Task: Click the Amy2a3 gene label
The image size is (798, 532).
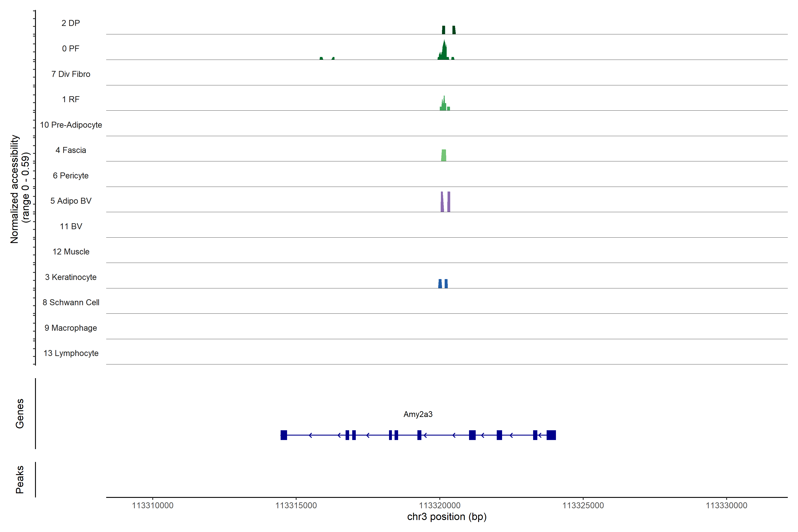Action: pyautogui.click(x=418, y=414)
